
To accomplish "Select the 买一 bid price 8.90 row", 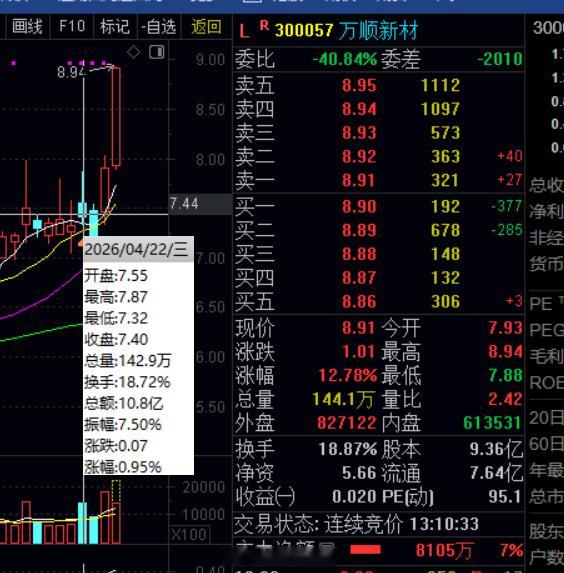I will click(x=378, y=206).
